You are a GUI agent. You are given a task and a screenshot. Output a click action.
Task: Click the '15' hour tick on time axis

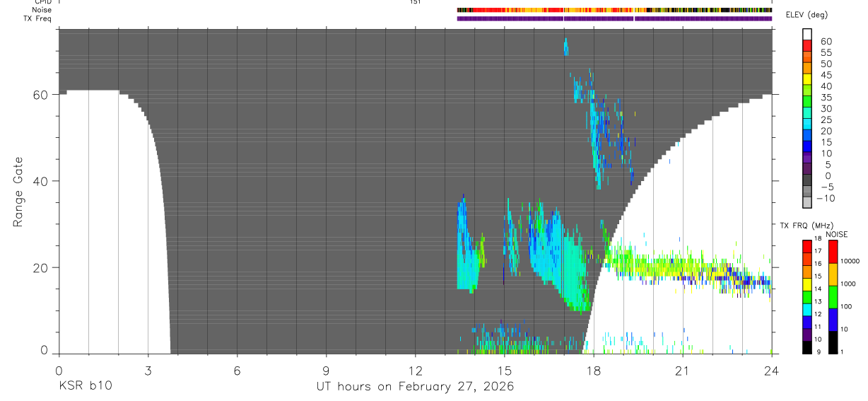tap(504, 370)
